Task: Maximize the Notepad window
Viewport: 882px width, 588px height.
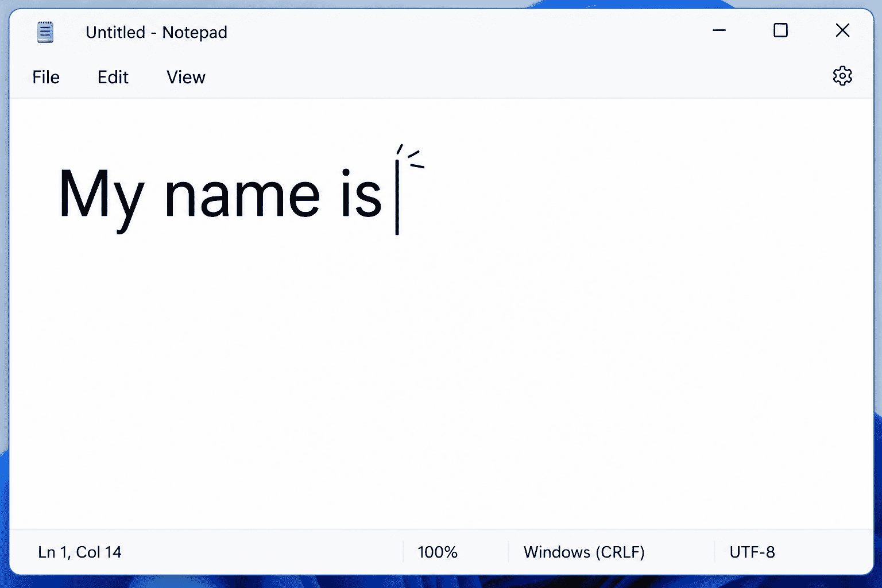Action: coord(780,30)
